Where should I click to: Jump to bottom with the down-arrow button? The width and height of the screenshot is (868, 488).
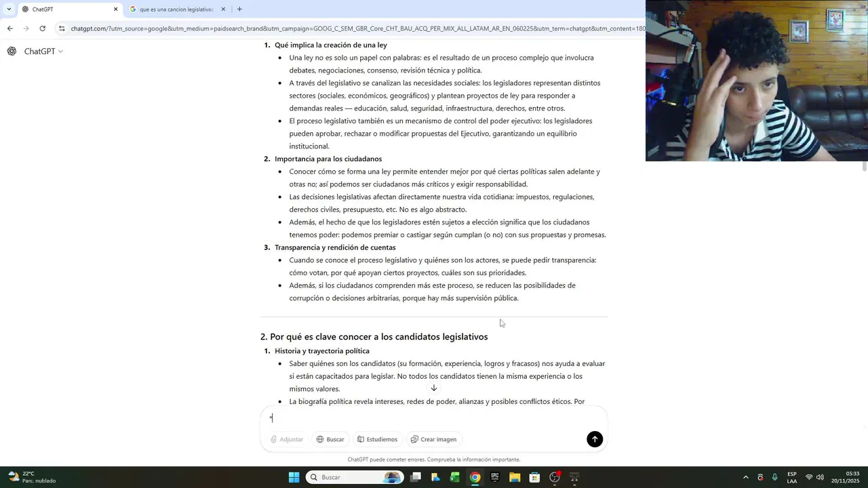click(x=434, y=388)
